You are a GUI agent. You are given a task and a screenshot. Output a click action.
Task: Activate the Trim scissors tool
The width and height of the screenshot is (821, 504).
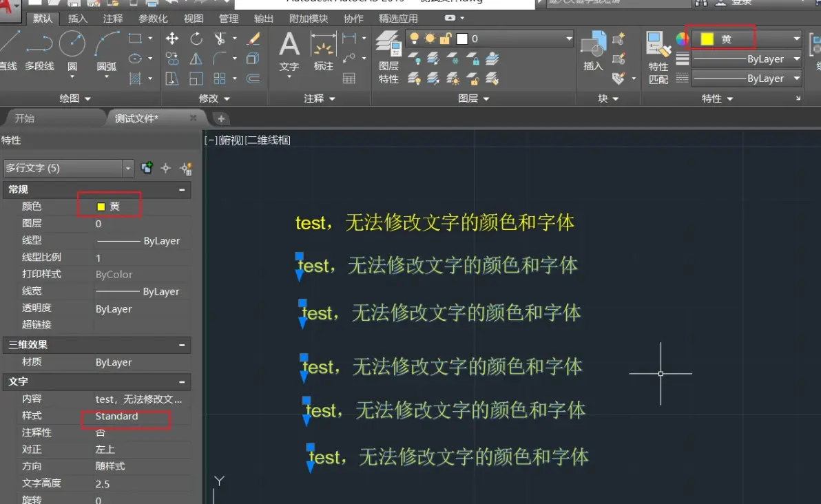click(220, 38)
